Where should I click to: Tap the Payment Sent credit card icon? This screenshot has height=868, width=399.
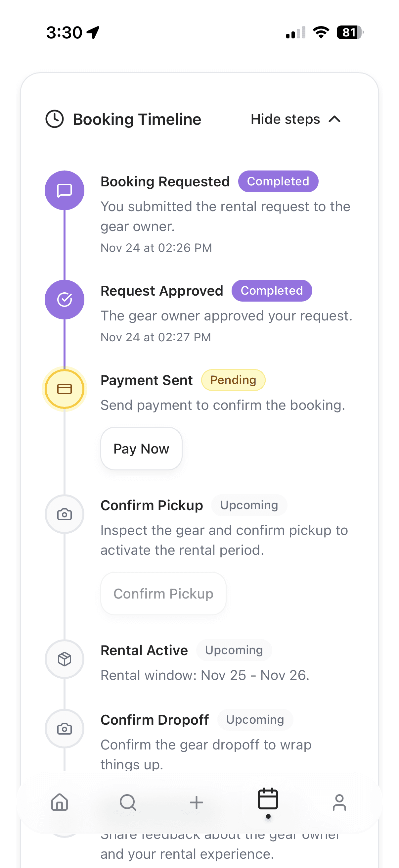point(64,389)
